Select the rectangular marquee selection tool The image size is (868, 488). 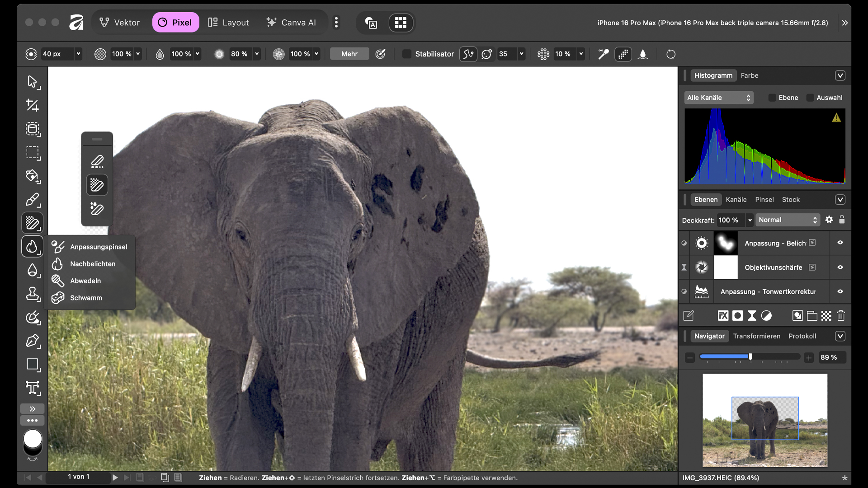pos(33,153)
